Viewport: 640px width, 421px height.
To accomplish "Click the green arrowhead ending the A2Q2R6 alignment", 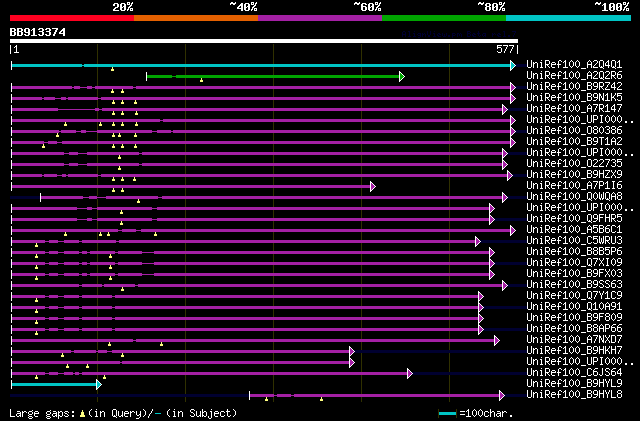I will (402, 76).
